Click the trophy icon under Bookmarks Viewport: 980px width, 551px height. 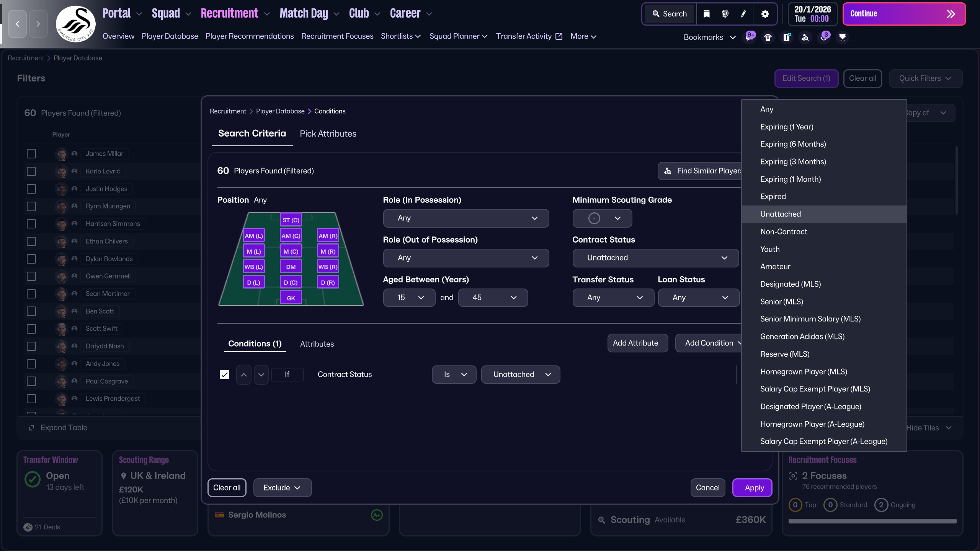pos(842,37)
